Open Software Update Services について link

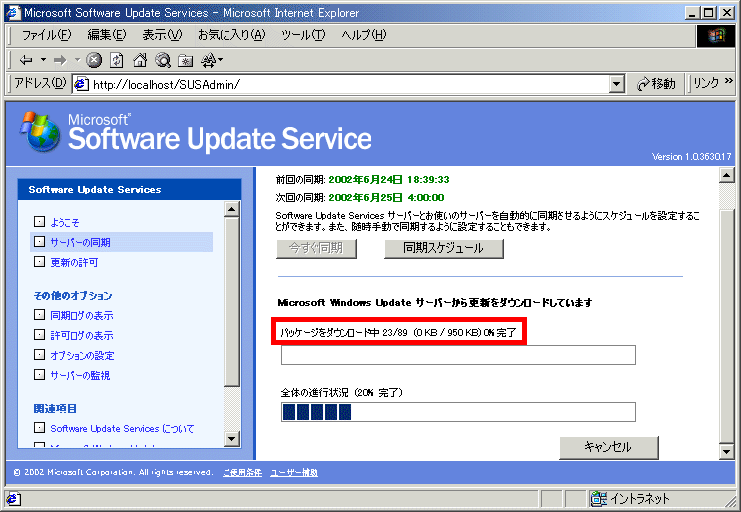[122, 428]
